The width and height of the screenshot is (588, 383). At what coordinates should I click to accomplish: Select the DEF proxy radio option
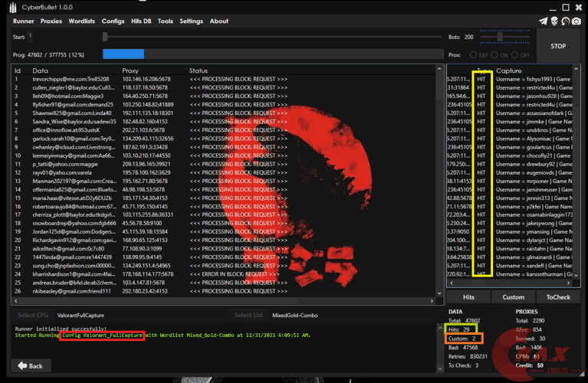(472, 55)
